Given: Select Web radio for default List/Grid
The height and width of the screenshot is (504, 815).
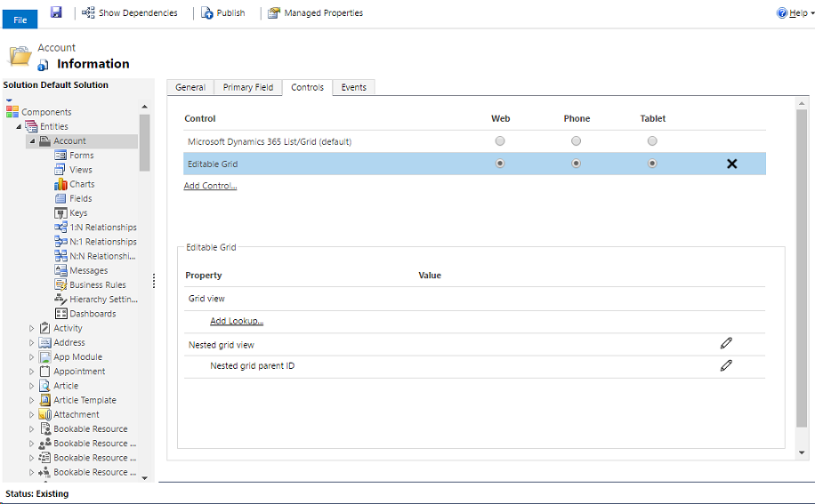Looking at the screenshot, I should [x=500, y=141].
